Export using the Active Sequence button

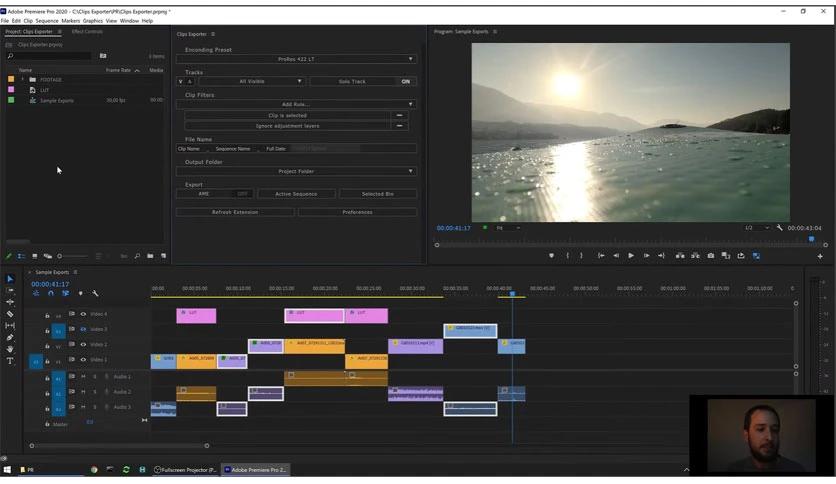[296, 194]
